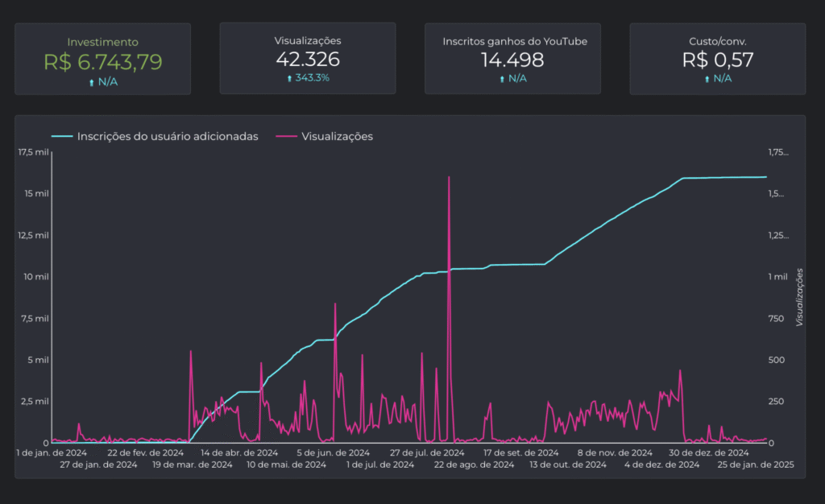The height and width of the screenshot is (504, 825).
Task: Click the '1 de jan. de 2024' x-axis label
Action: pyautogui.click(x=52, y=452)
